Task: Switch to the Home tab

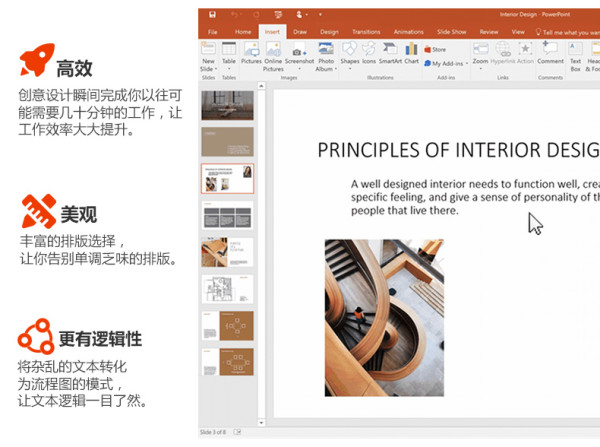Action: point(243,32)
